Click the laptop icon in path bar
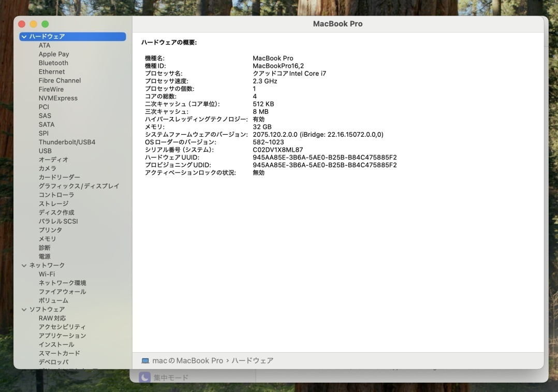 (145, 361)
